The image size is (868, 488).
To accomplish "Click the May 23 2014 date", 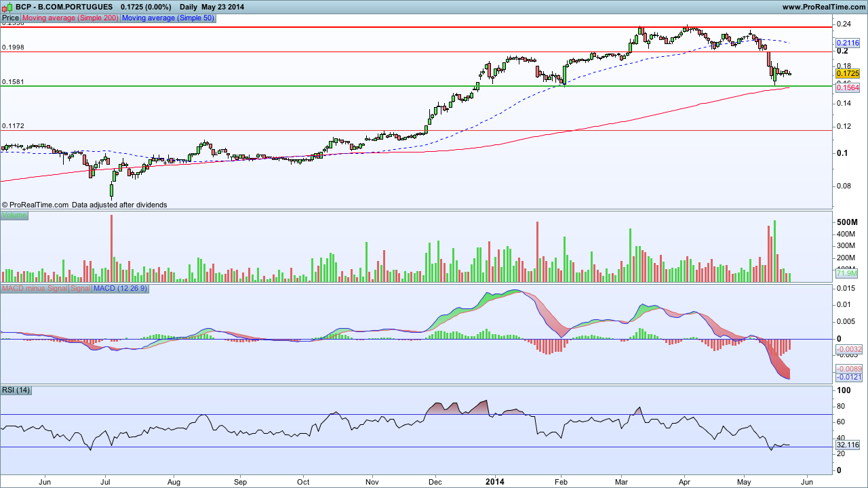I will [x=223, y=7].
